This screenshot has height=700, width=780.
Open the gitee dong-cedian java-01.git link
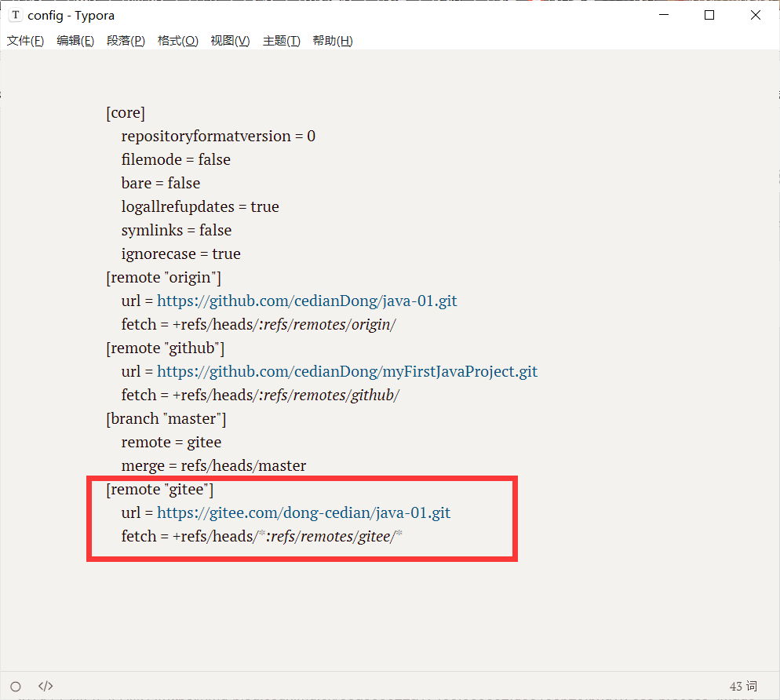(x=304, y=513)
